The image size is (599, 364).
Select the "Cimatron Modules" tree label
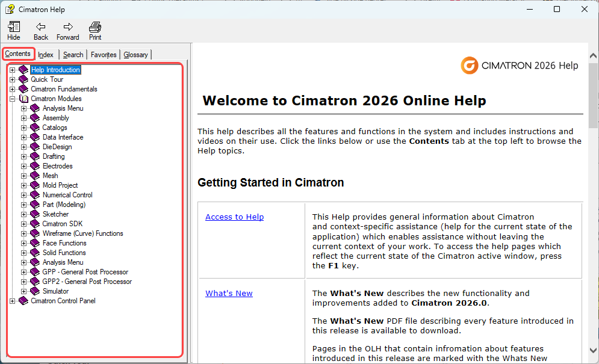click(56, 99)
